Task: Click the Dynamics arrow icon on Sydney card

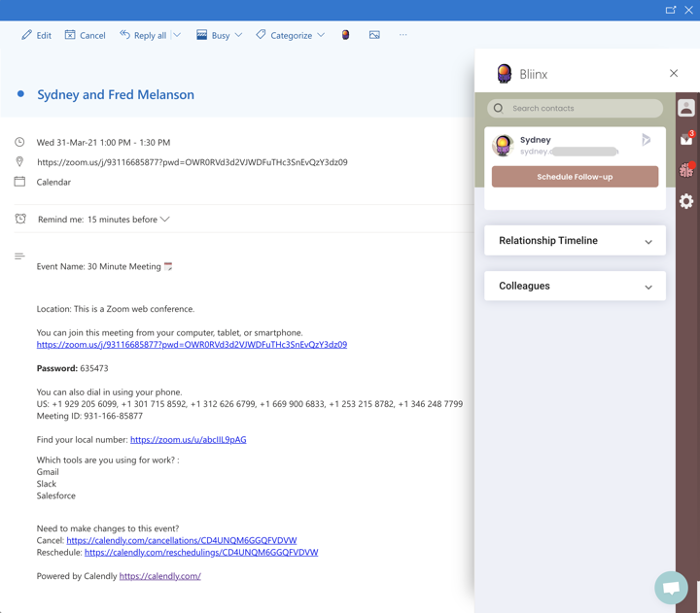Action: (x=646, y=140)
